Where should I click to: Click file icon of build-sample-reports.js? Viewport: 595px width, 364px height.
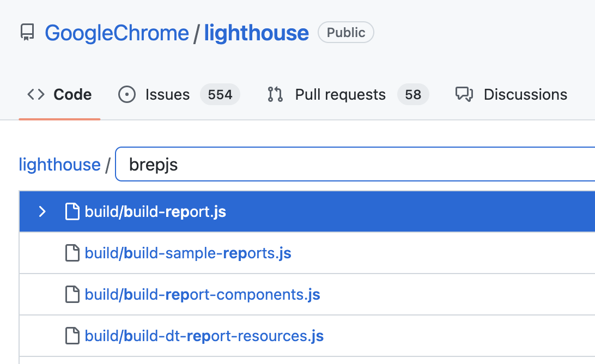(x=72, y=253)
